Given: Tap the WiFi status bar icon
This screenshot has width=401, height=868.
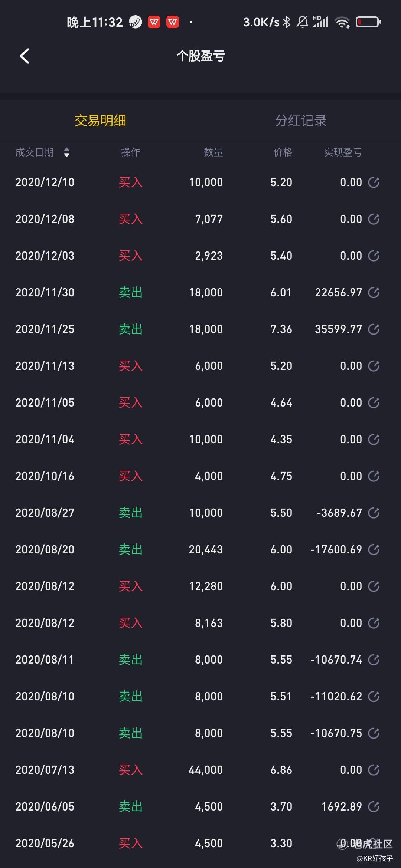Looking at the screenshot, I should pyautogui.click(x=342, y=22).
